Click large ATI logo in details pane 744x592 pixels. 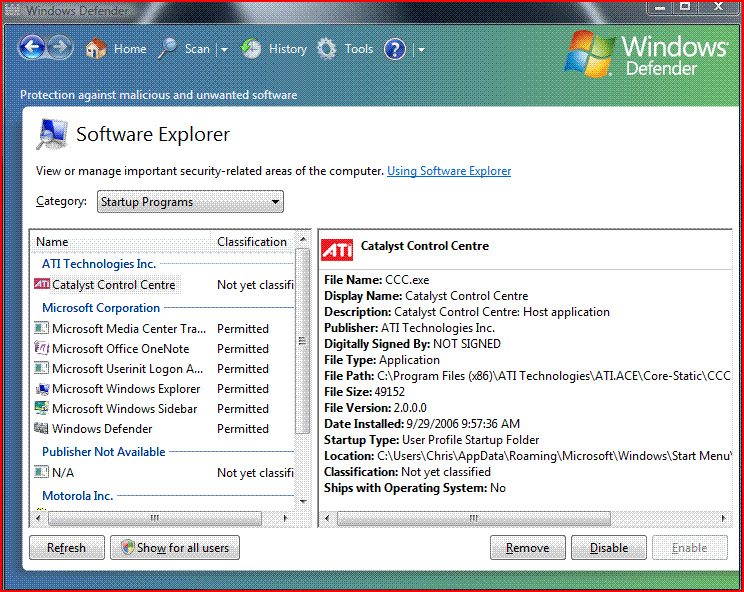[x=337, y=250]
